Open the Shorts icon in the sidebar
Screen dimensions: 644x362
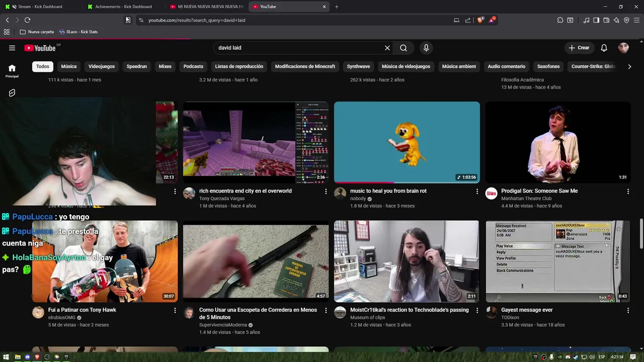coord(12,93)
